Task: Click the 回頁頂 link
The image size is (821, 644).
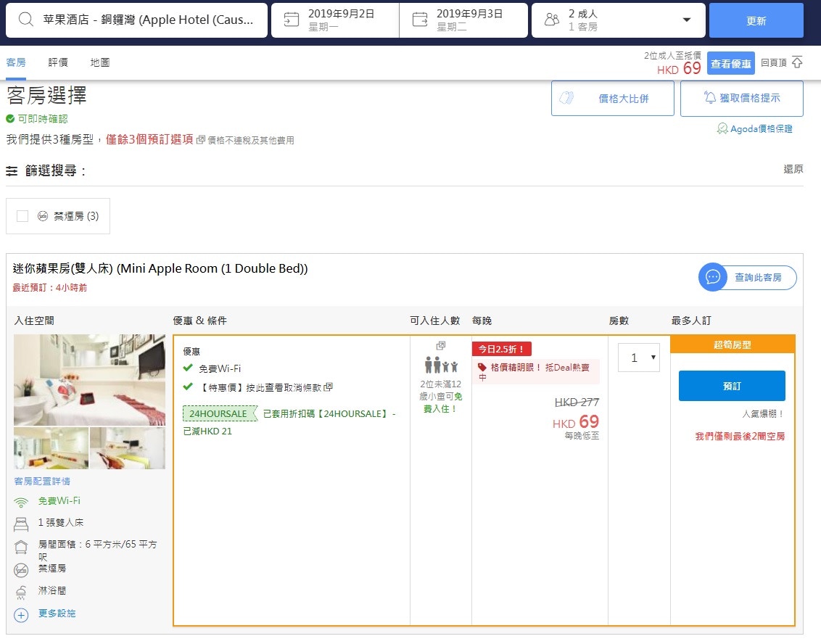Action: click(x=774, y=62)
